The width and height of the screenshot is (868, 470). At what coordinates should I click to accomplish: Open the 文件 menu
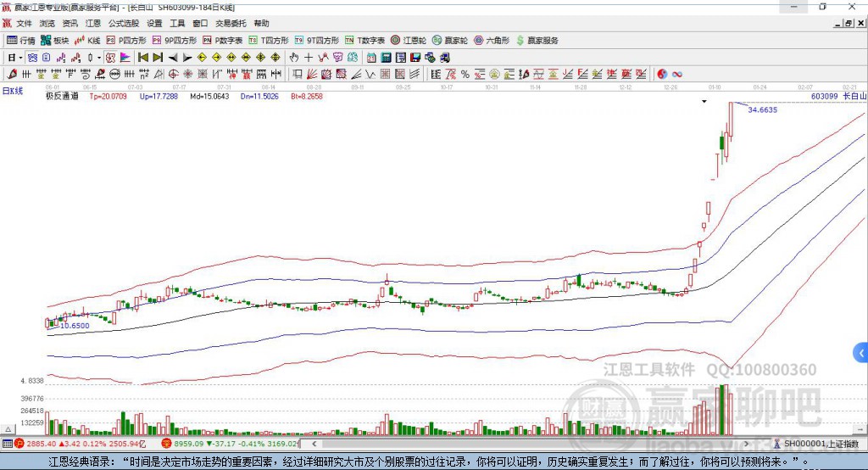coord(25,23)
